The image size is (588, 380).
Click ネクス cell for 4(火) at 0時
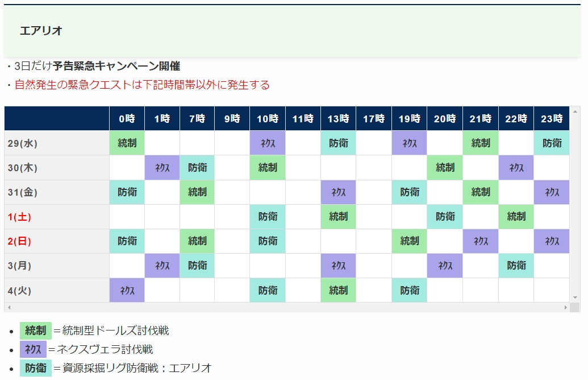[x=127, y=290]
